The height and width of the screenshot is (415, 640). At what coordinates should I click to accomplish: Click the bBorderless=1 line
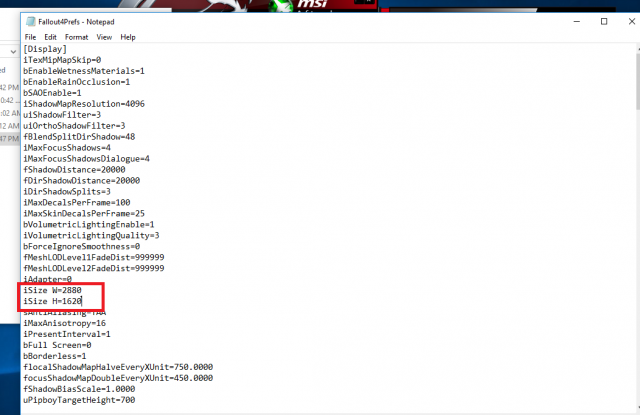55,357
